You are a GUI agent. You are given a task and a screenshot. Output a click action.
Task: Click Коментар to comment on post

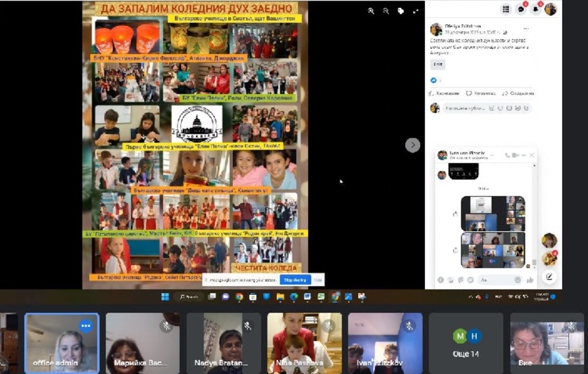tap(481, 93)
